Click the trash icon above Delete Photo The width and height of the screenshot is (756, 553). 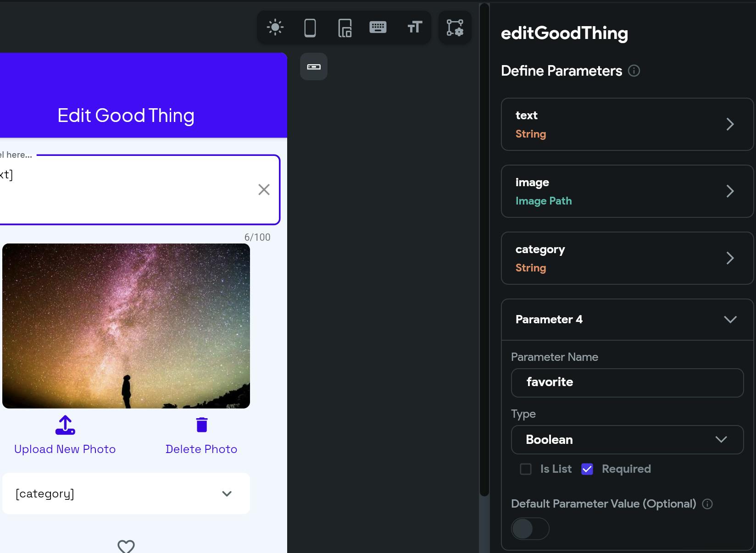click(x=202, y=425)
